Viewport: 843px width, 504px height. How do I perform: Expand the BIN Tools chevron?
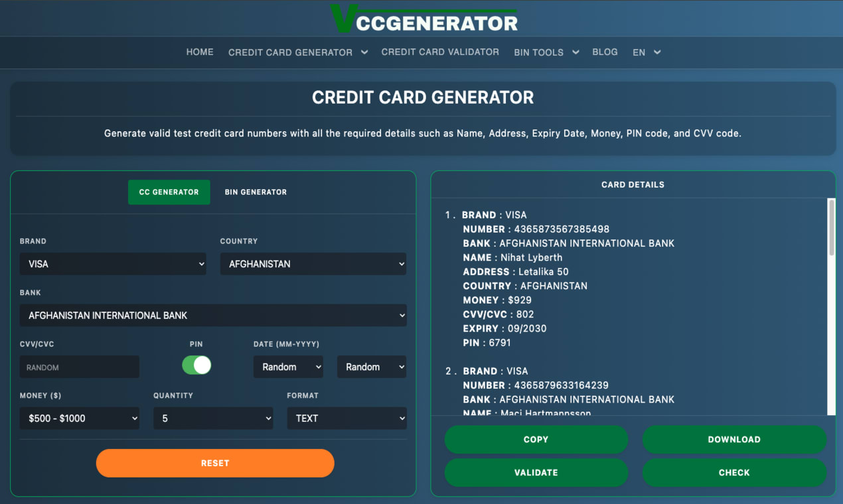coord(575,52)
